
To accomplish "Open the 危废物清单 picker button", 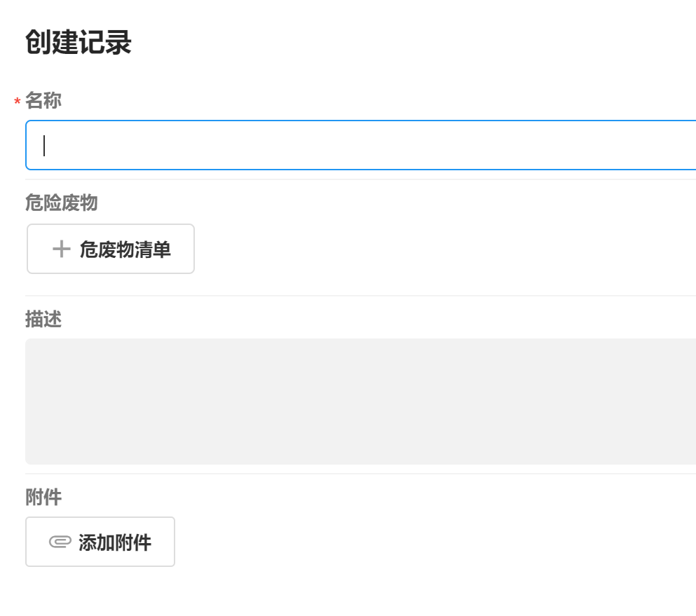I will pos(110,249).
